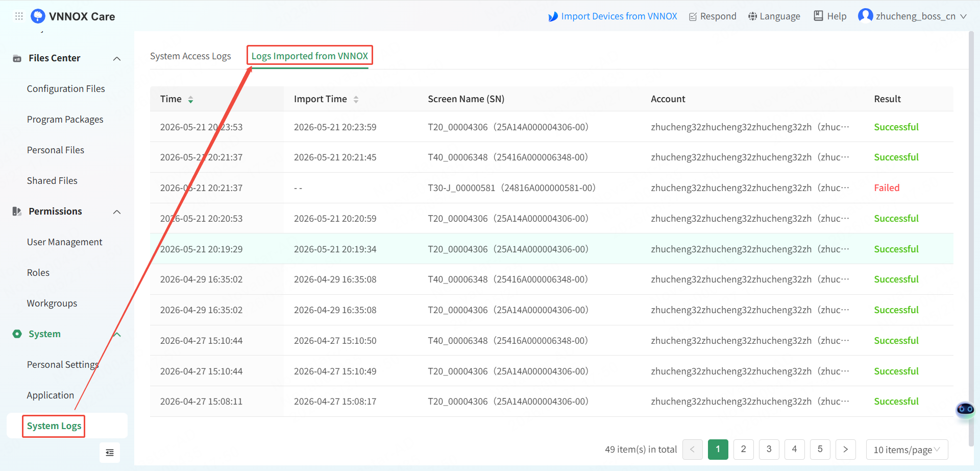Open the 10 items/page dropdown
Screen dimensions: 980x471
(x=907, y=450)
